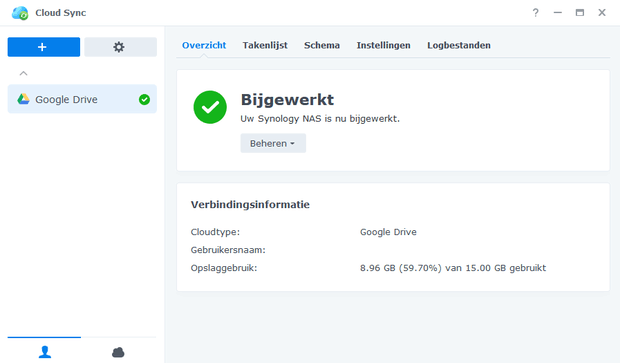The image size is (620, 363).
Task: Click the Google Drive cloudtype value
Action: click(388, 232)
